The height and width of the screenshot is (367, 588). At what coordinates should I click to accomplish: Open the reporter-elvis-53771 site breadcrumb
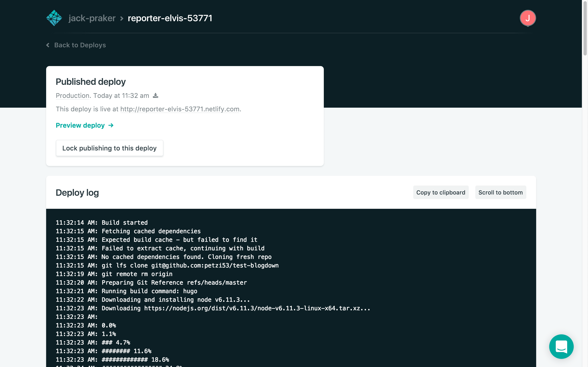pos(170,18)
